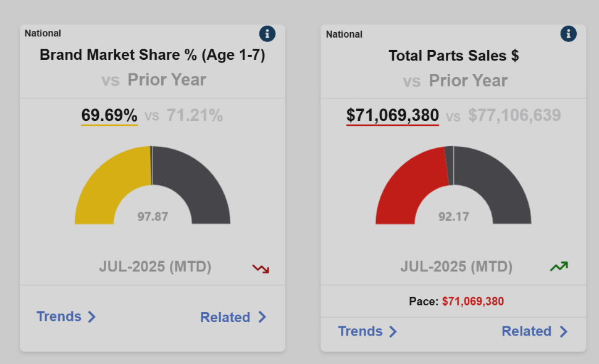Screen dimensions: 599x364
Task: Click the Brand Market Share % title
Action: 153,55
